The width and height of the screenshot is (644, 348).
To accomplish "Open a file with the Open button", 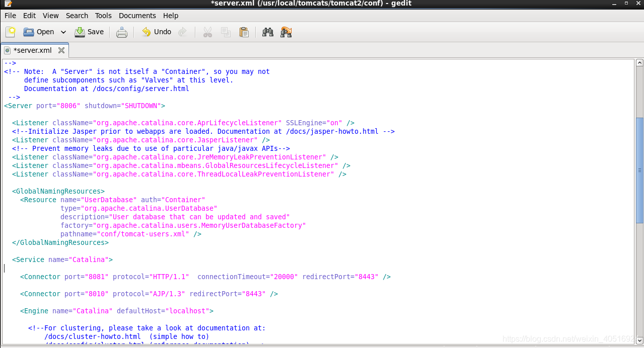I will (39, 32).
